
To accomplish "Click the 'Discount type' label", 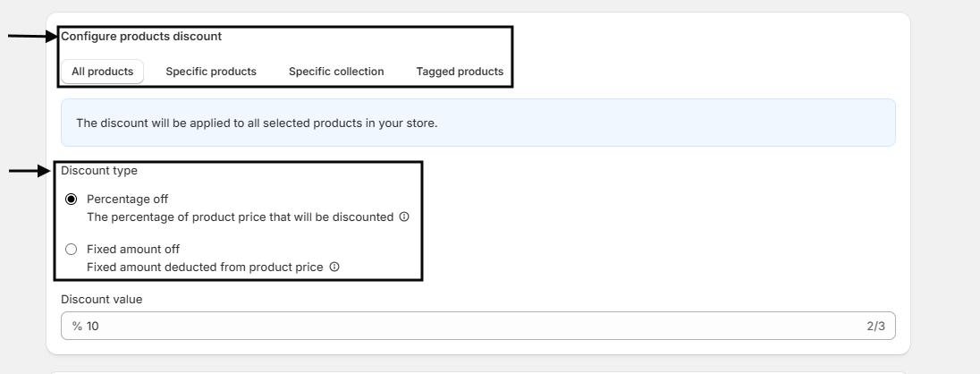I will 99,170.
